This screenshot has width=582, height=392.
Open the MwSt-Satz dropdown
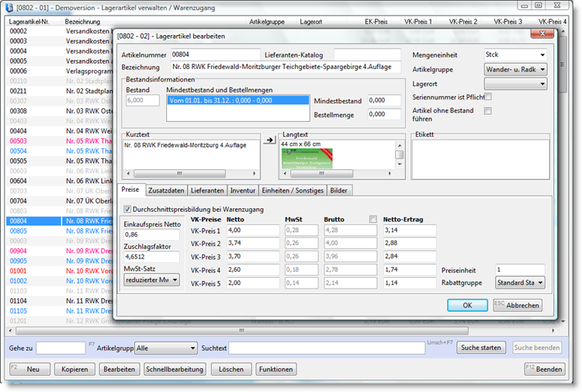(175, 279)
